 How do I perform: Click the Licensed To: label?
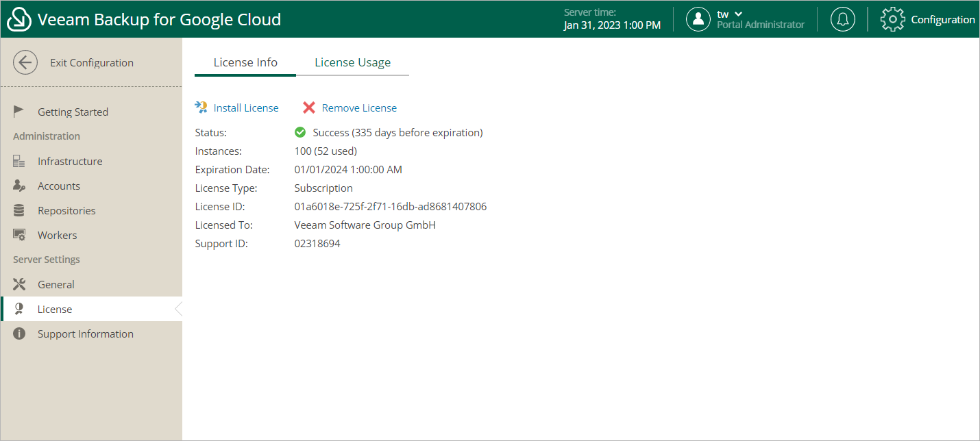(x=223, y=225)
